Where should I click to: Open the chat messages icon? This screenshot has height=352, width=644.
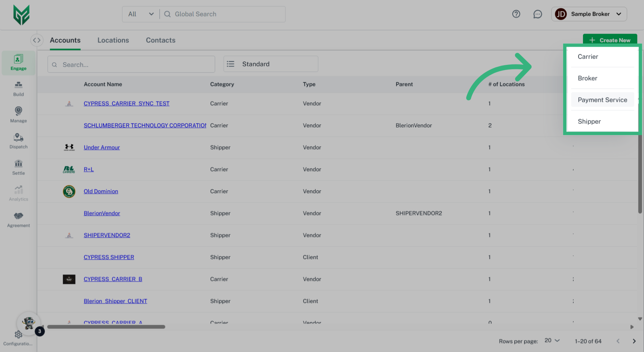(x=537, y=14)
